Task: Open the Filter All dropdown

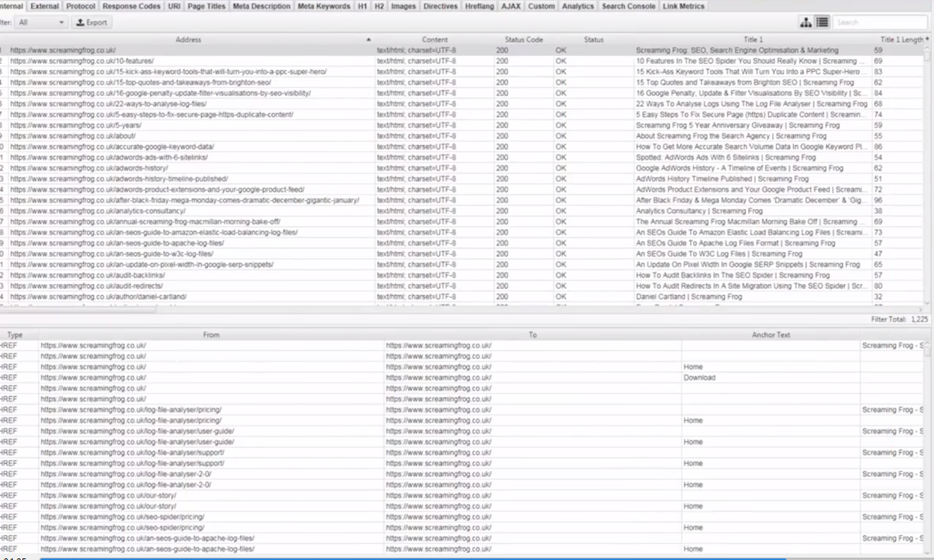Action: click(x=40, y=22)
